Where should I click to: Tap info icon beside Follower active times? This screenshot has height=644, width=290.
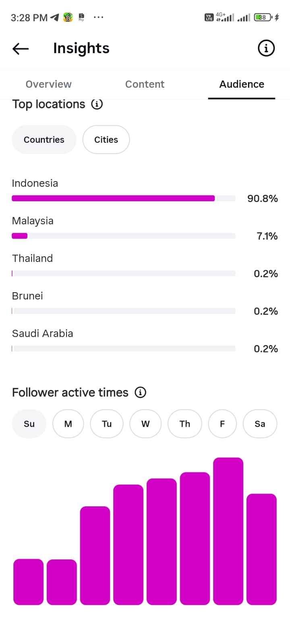click(140, 392)
